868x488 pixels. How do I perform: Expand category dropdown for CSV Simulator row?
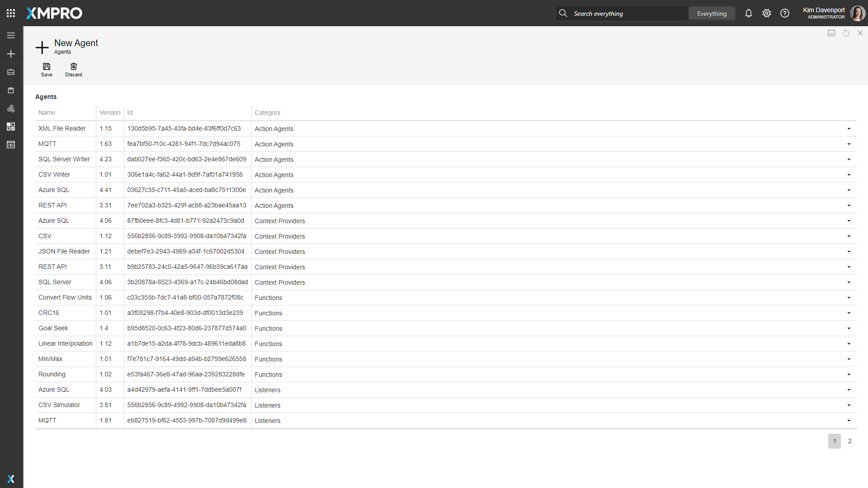click(849, 405)
